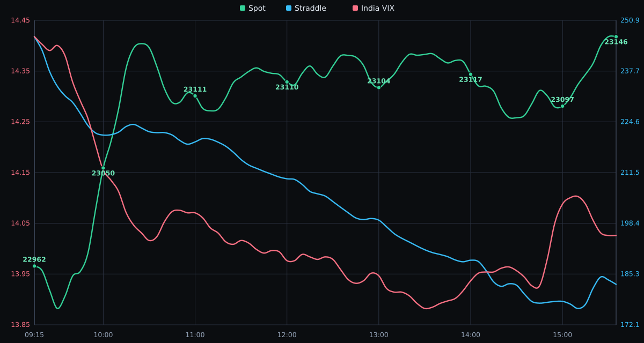644x343 pixels.
Task: Click the 13:00 time axis label
Action: (379, 335)
